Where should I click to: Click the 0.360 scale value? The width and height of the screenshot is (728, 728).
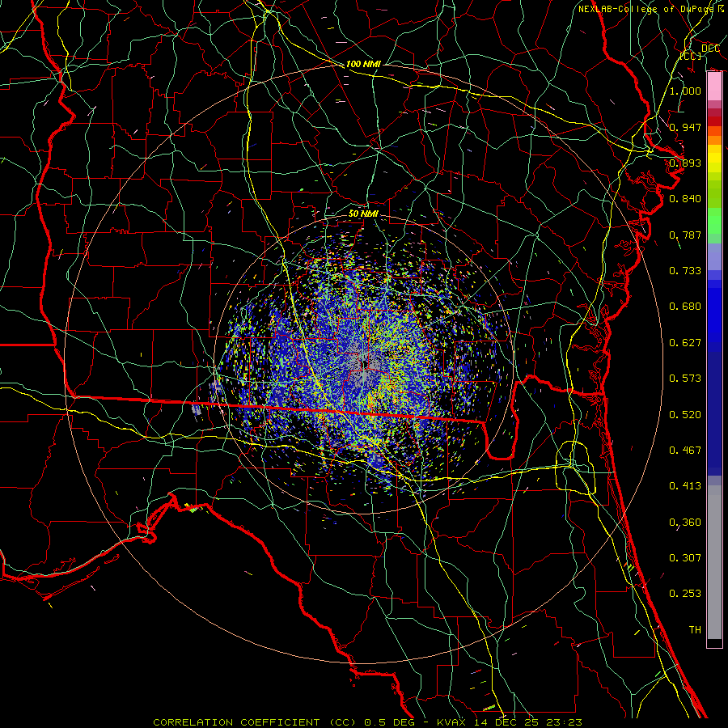pyautogui.click(x=685, y=523)
